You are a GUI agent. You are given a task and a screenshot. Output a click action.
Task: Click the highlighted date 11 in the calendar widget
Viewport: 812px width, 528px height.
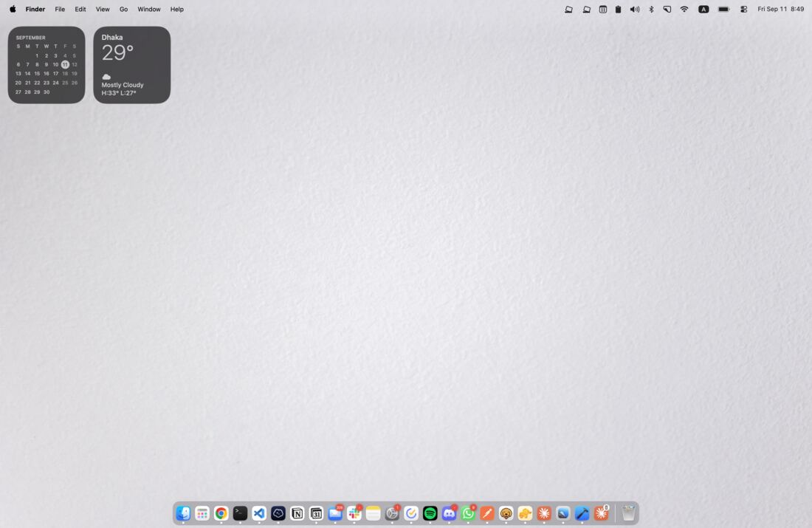click(65, 64)
